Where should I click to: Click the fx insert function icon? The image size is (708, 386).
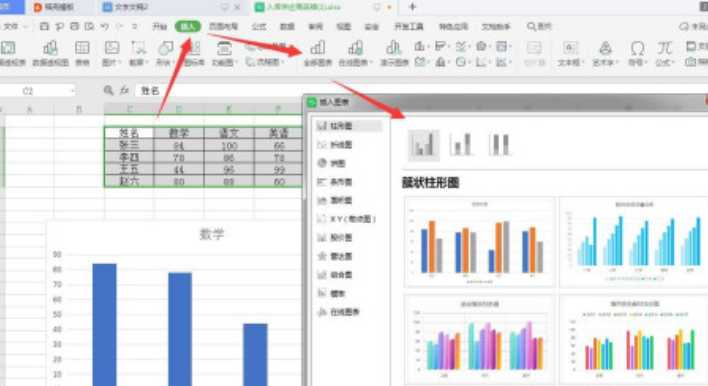tap(125, 90)
